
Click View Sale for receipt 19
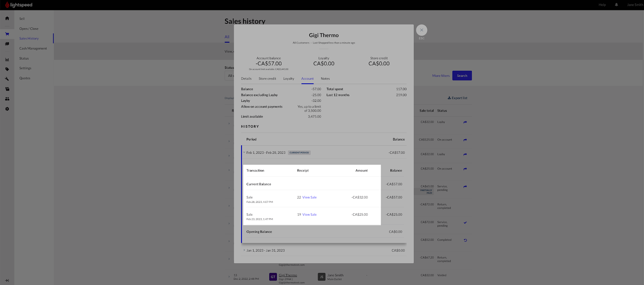[x=310, y=215]
